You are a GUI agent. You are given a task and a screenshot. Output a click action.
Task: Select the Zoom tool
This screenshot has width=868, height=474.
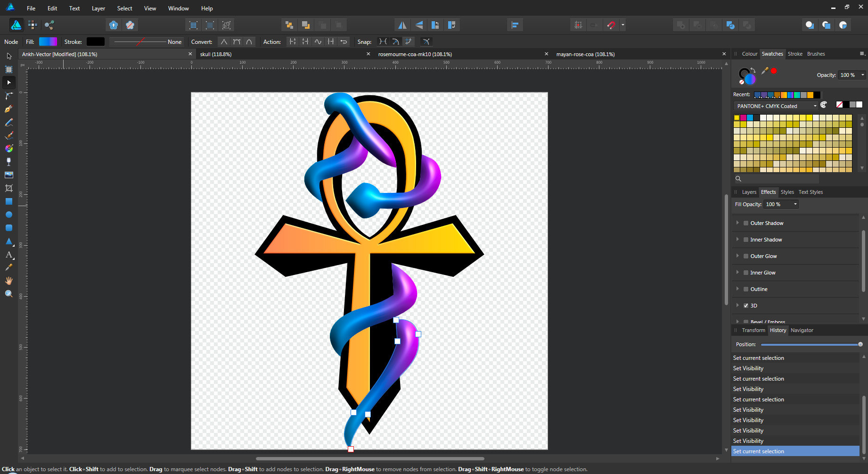coord(8,293)
